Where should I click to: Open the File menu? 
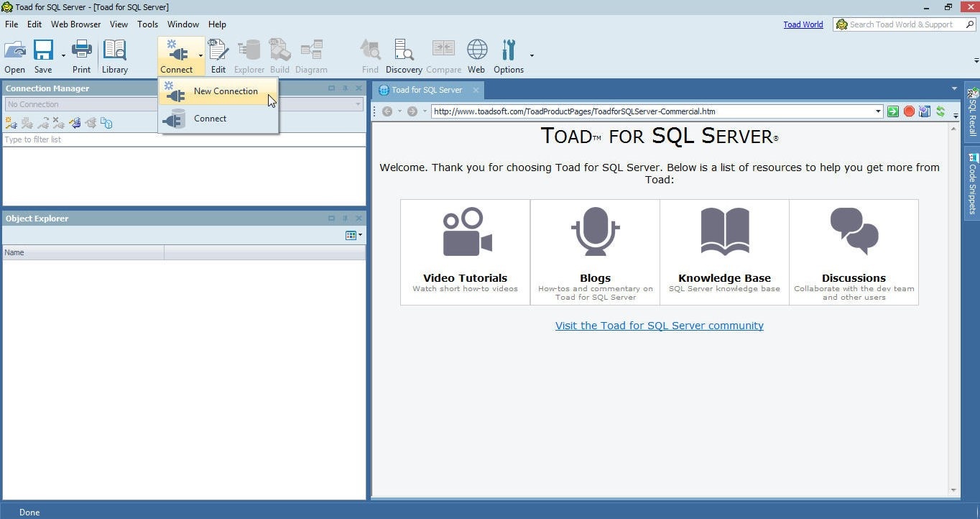[x=11, y=24]
